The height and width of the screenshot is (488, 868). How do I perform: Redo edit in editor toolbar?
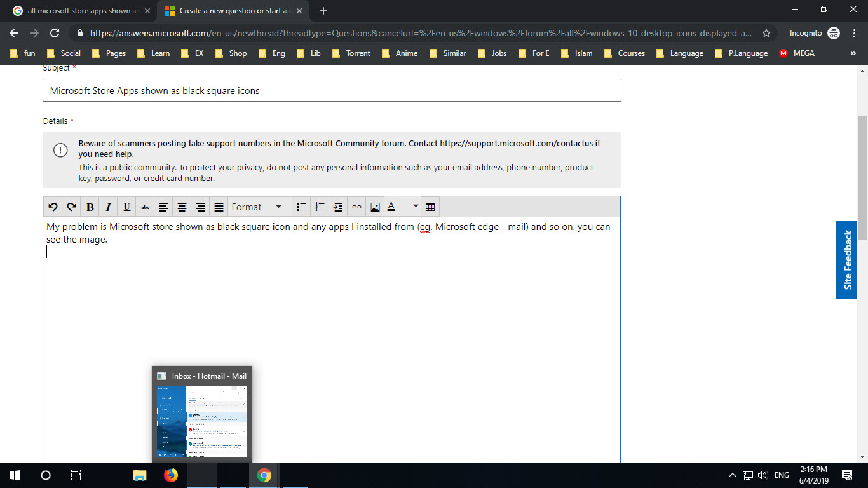tap(72, 207)
